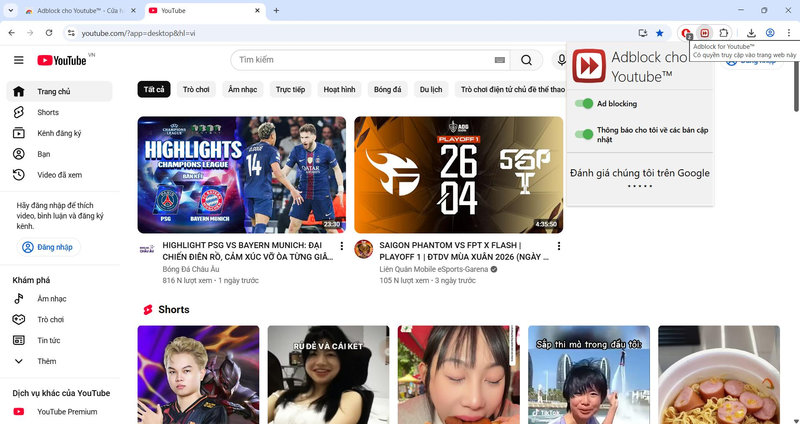Toggle Ad blocking switch

click(584, 104)
